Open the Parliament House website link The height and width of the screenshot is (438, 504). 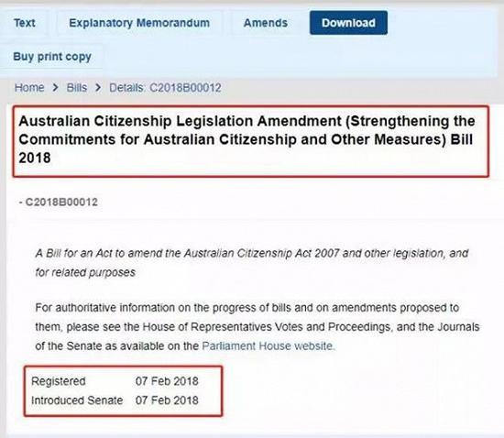click(268, 345)
